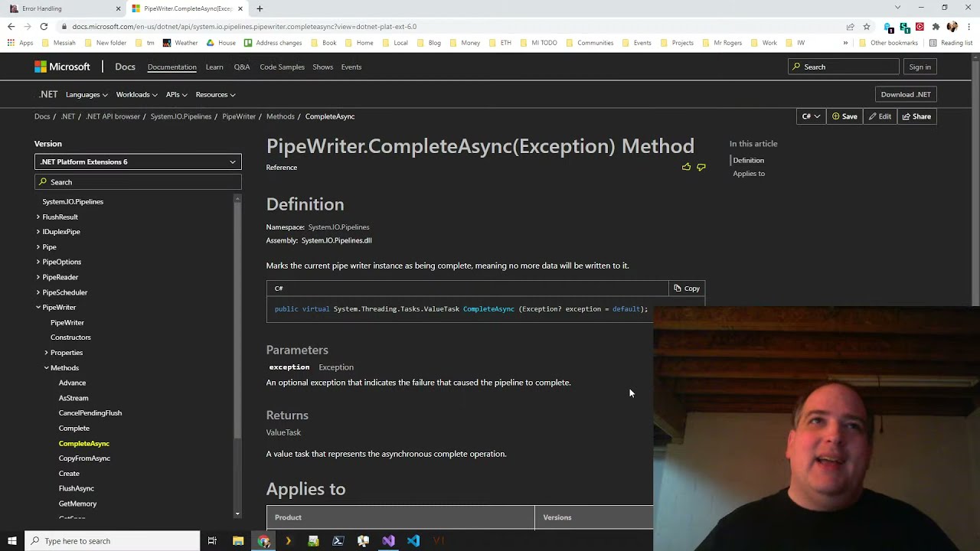Select CopyFromAsync method in tree
Viewport: 980px width, 551px height.
tap(84, 458)
